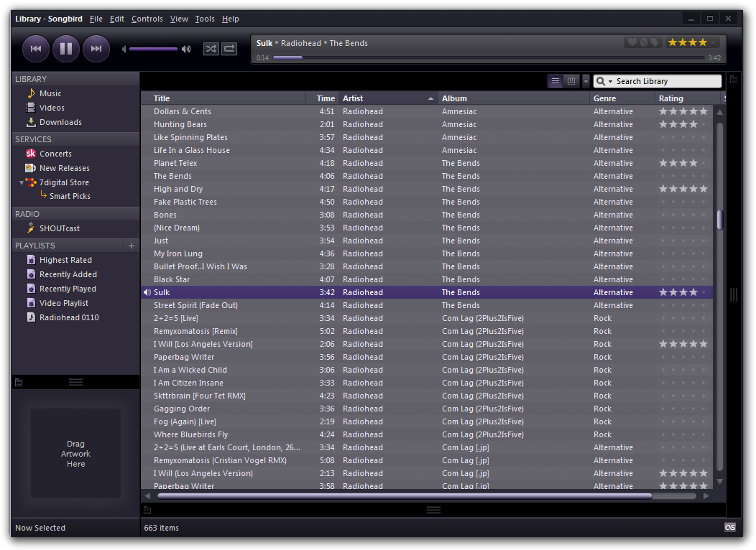Add a new playlist with plus button

(131, 246)
